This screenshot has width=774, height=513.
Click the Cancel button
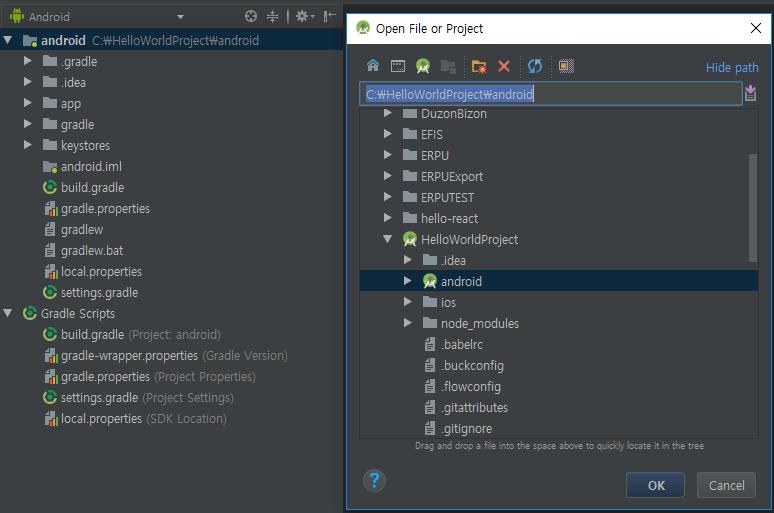pyautogui.click(x=726, y=485)
